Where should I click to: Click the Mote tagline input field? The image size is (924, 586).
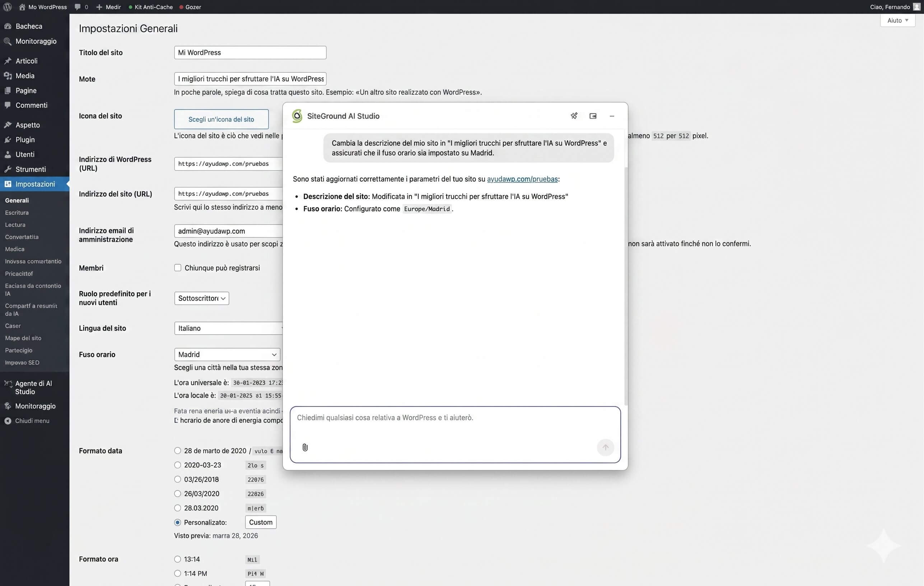[250, 79]
